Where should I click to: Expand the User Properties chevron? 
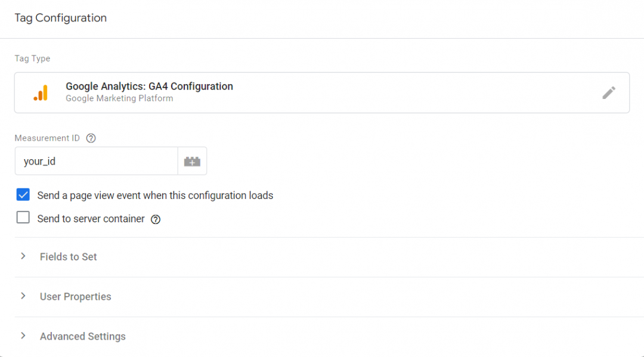(23, 296)
